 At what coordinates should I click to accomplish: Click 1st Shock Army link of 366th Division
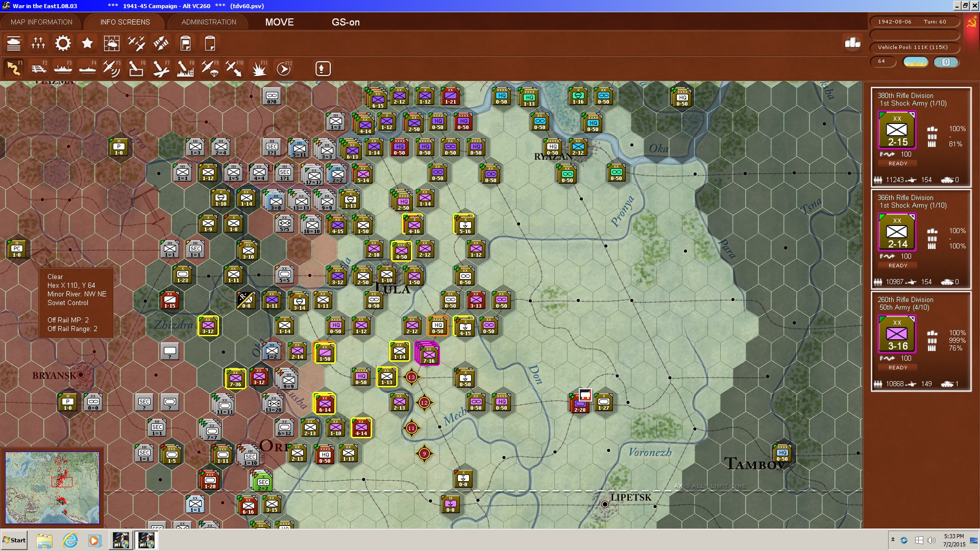pyautogui.click(x=913, y=206)
